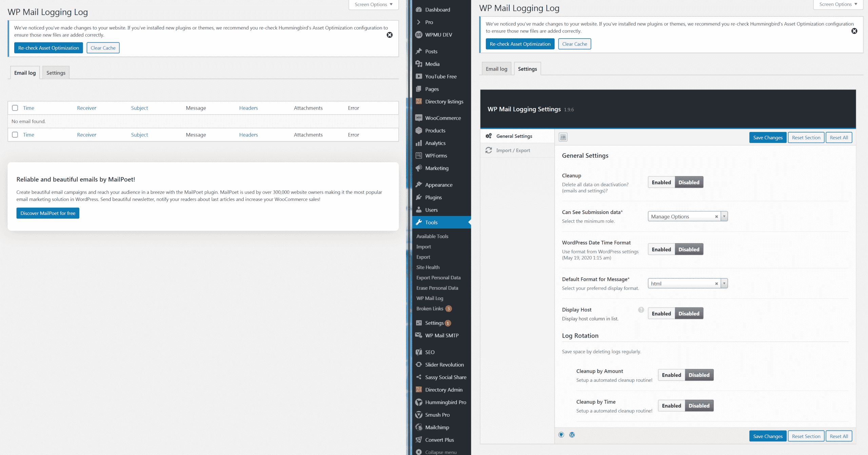Sort email log by Receiver header column
Image resolution: width=868 pixels, height=455 pixels.
click(86, 108)
